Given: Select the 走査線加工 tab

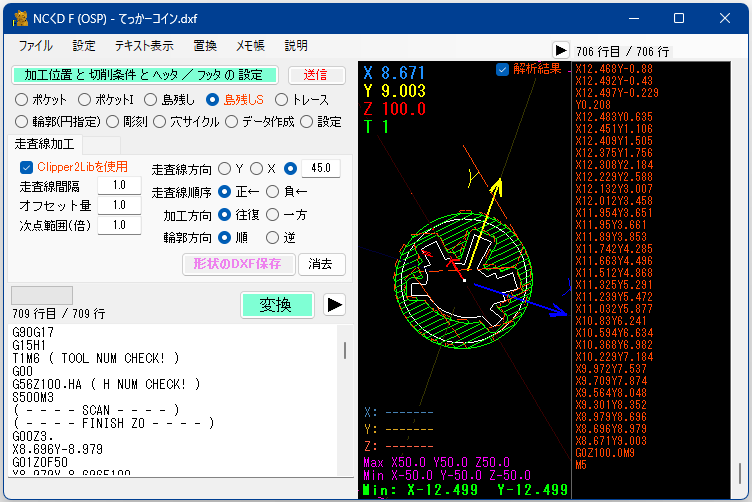Looking at the screenshot, I should (x=45, y=144).
